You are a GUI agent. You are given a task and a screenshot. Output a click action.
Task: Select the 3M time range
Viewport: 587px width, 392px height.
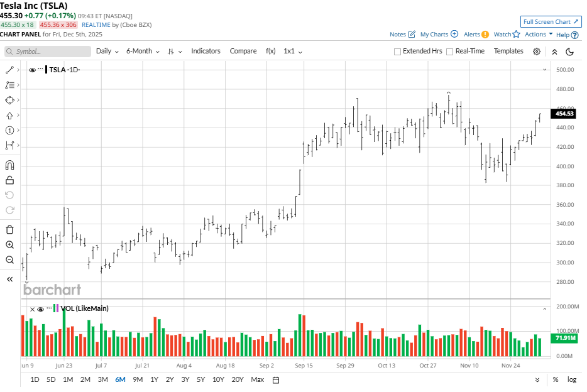point(102,379)
